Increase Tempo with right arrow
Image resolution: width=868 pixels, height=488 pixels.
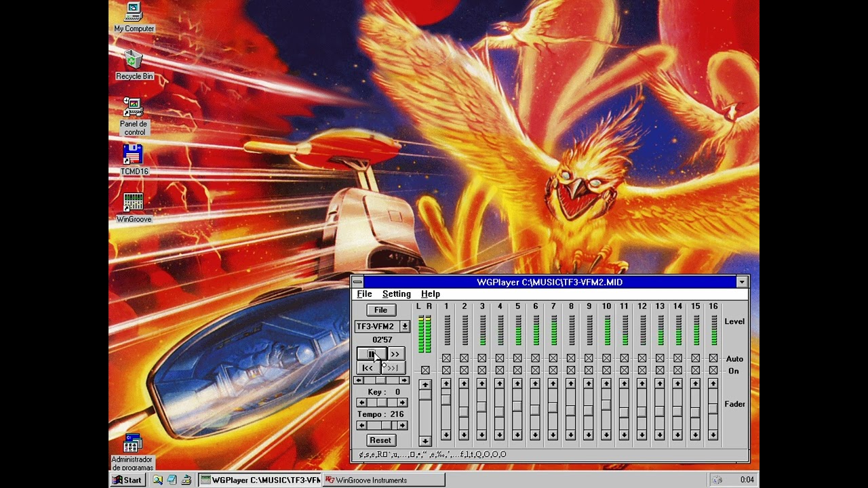(402, 426)
